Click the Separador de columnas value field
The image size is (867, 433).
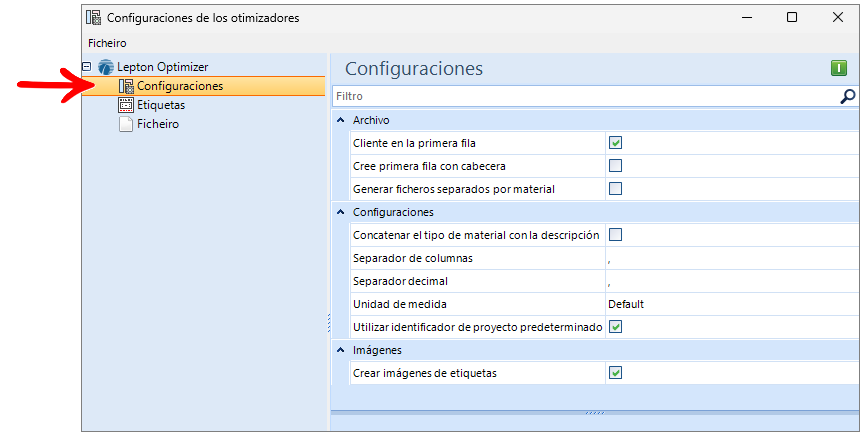tap(733, 258)
